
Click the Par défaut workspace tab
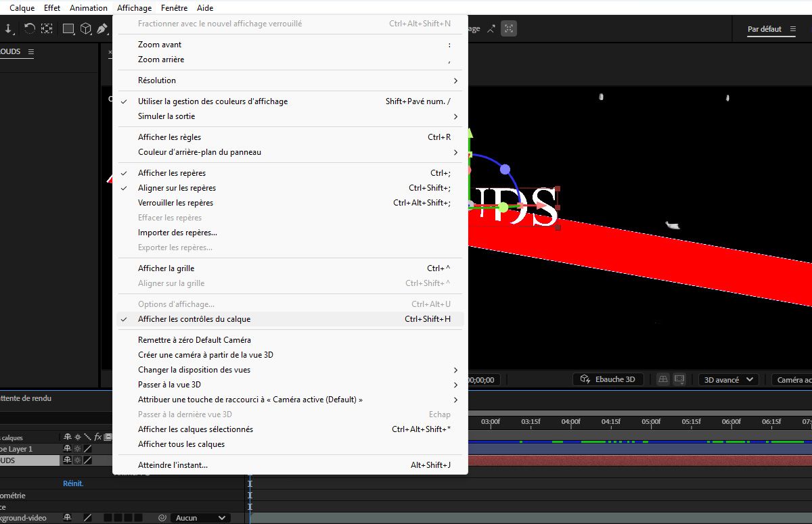click(x=765, y=29)
